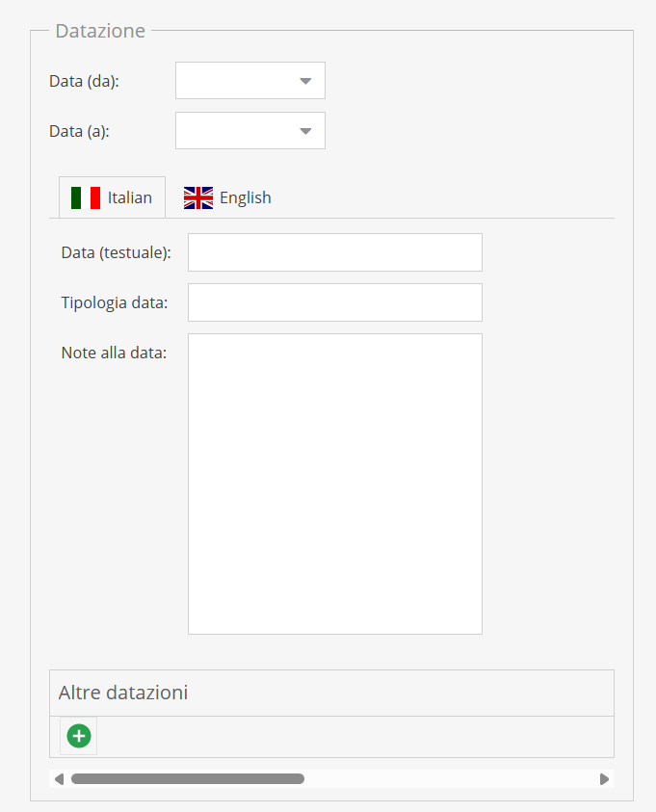The image size is (656, 812).
Task: Click into the Data (testuale) text field
Action: tap(334, 252)
